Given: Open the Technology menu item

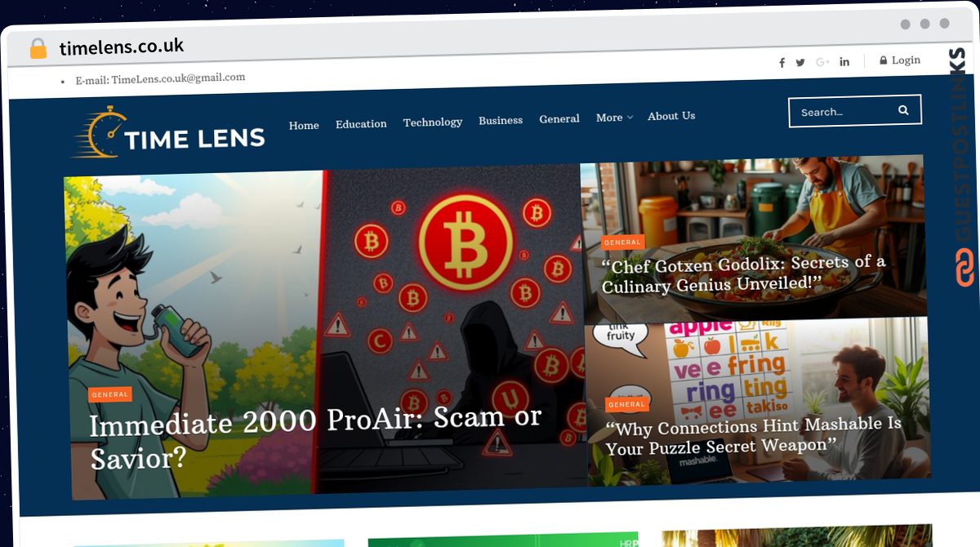Looking at the screenshot, I should coord(433,122).
